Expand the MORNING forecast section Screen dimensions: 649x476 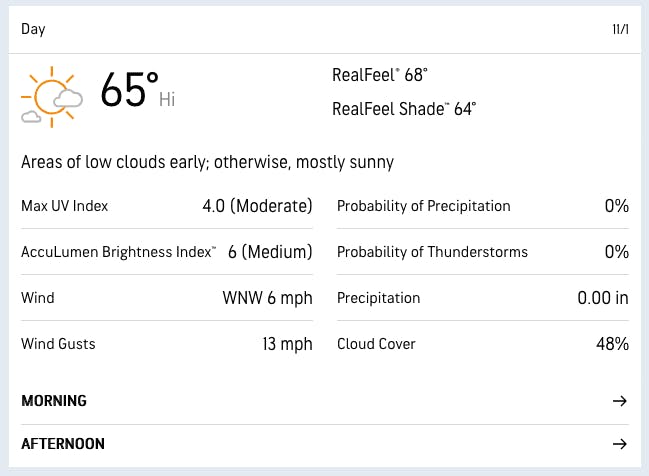54,401
